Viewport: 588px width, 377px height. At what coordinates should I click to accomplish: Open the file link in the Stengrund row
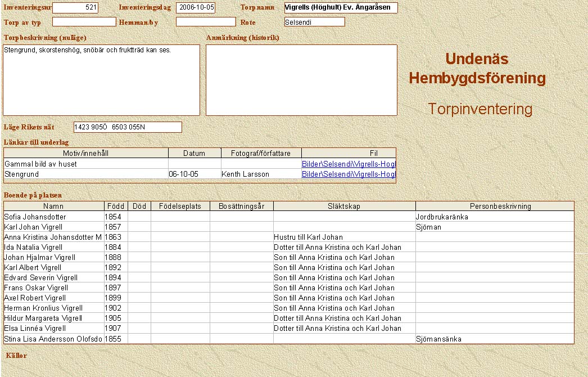coord(349,174)
